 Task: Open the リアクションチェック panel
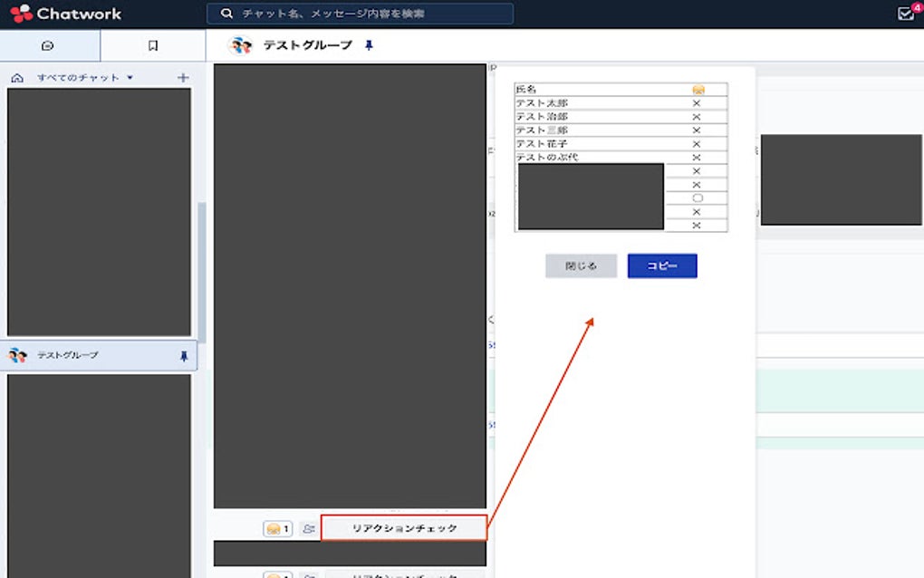tap(403, 528)
